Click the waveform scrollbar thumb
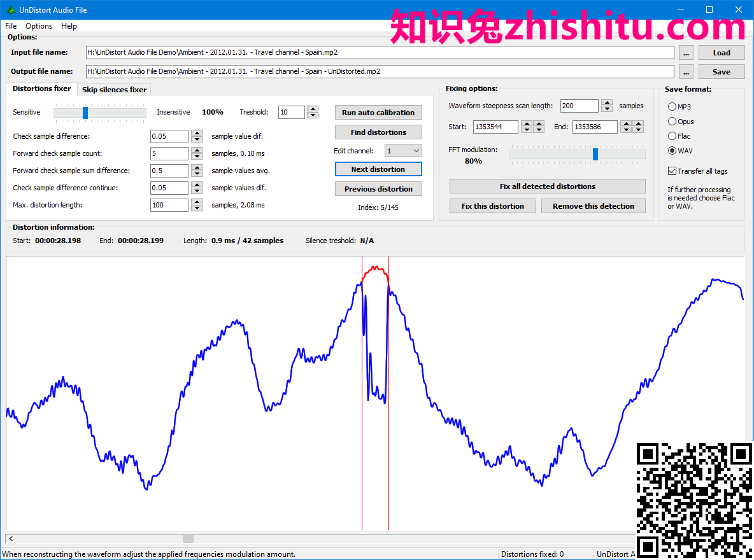The width and height of the screenshot is (754, 560). point(188,539)
